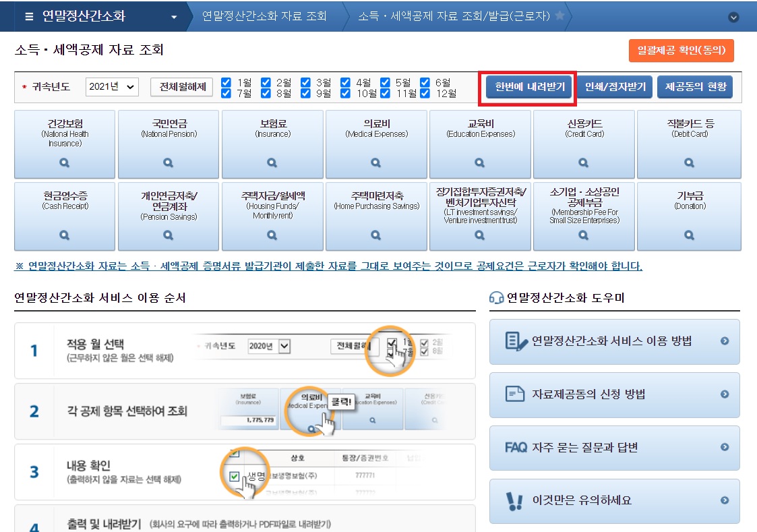Screen dimensions: 757x532
Task: Select the 국민연금 lookup magnifier icon
Action: 169,162
